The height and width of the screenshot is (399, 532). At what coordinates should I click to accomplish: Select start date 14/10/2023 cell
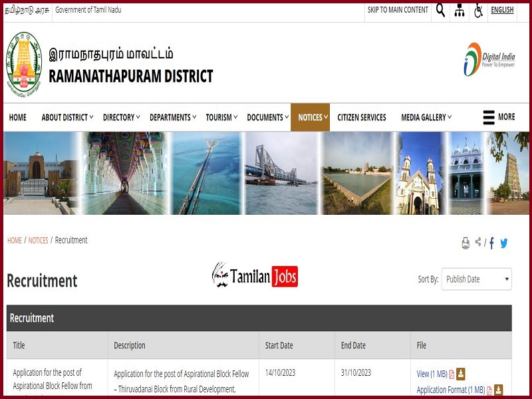click(280, 373)
